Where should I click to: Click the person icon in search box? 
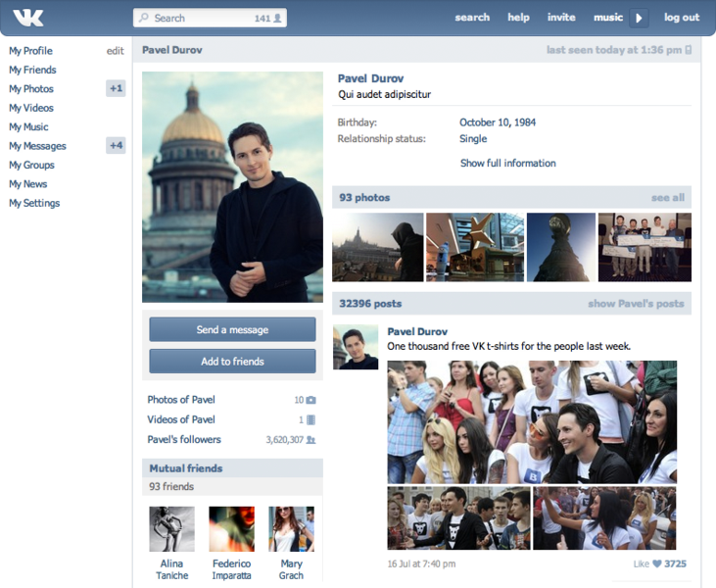(x=277, y=18)
